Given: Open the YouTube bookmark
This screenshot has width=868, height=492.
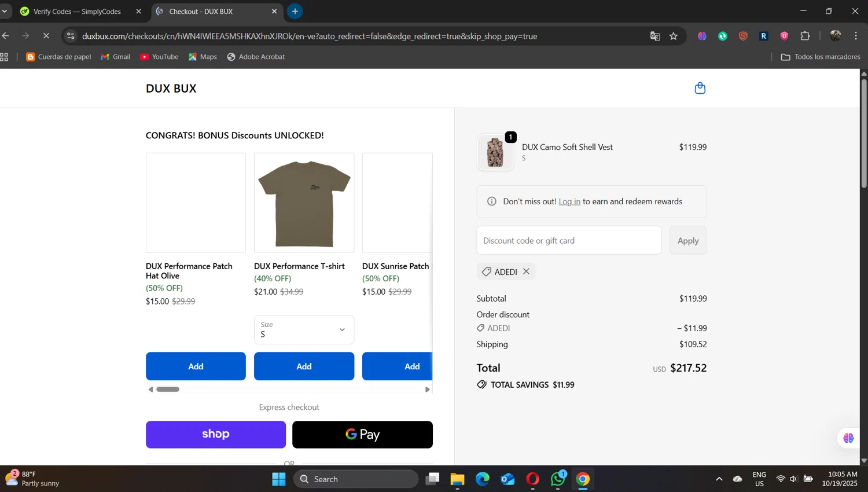Looking at the screenshot, I should click(159, 57).
